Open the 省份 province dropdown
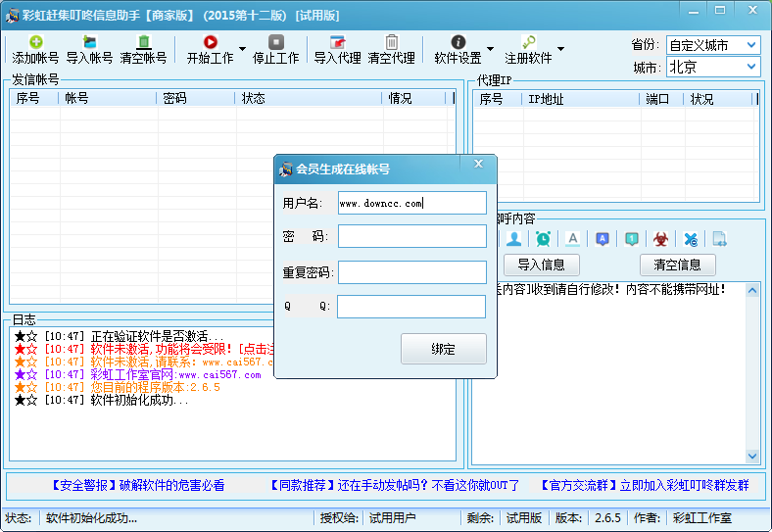Screen dimensions: 772x532 (x=712, y=45)
